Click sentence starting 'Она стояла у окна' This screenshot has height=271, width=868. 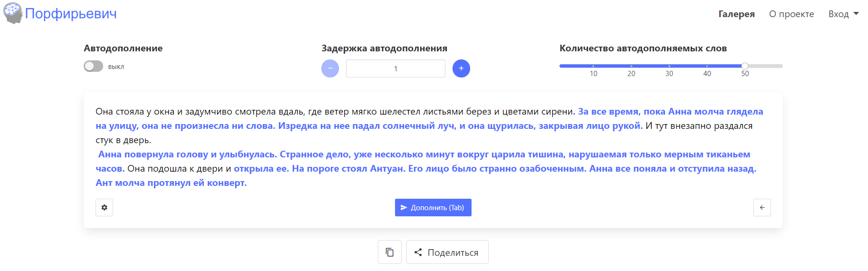click(x=335, y=112)
